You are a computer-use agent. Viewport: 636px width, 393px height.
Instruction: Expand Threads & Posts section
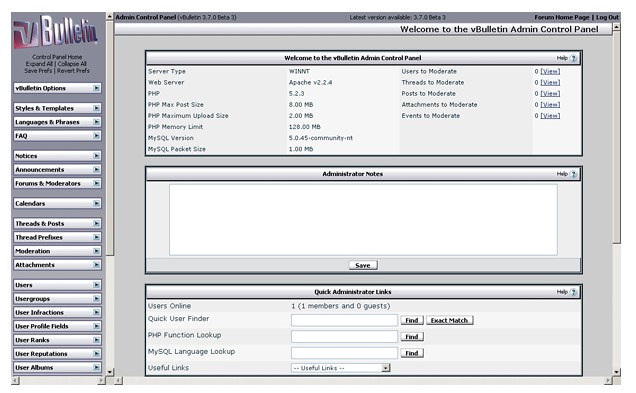coord(57,223)
